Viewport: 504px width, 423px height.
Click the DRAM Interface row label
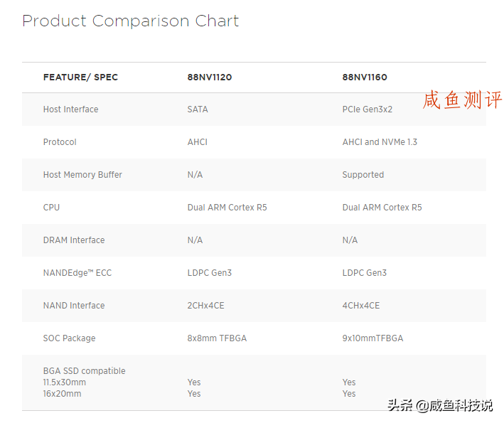74,240
